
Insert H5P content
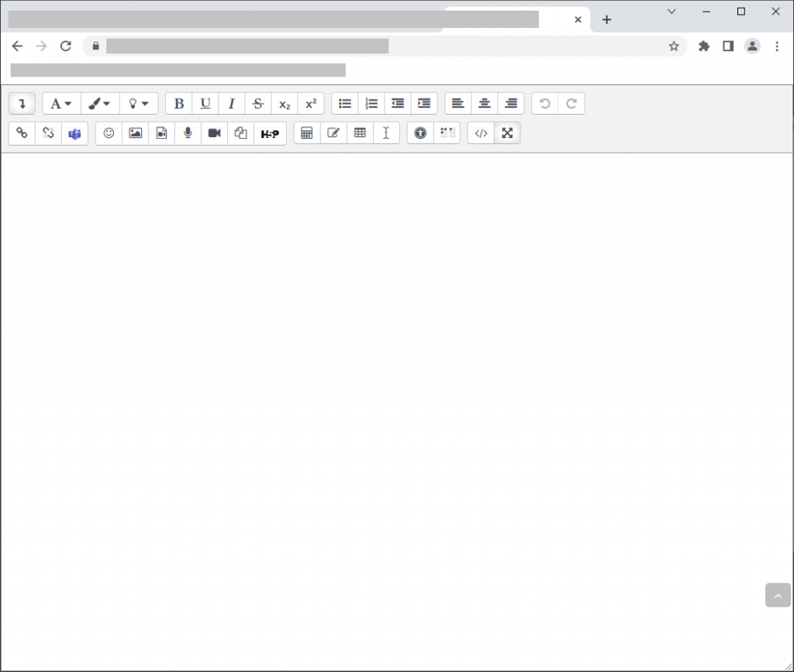270,133
